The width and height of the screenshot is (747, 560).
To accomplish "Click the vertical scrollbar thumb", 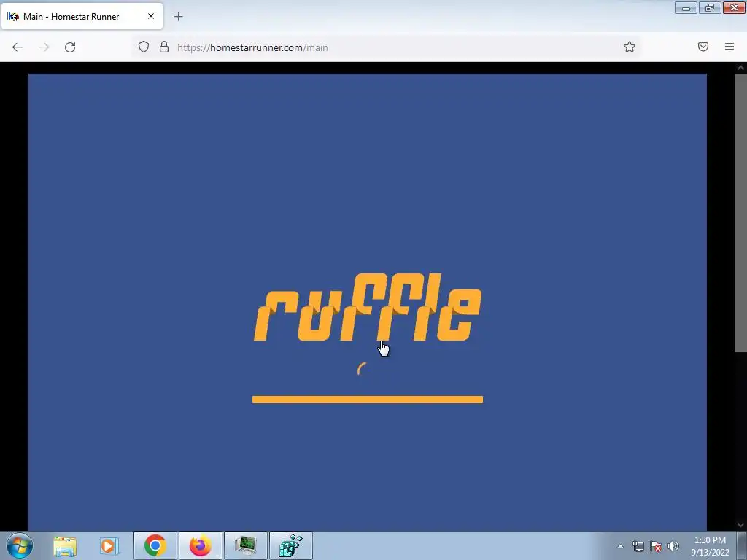I will click(x=740, y=213).
